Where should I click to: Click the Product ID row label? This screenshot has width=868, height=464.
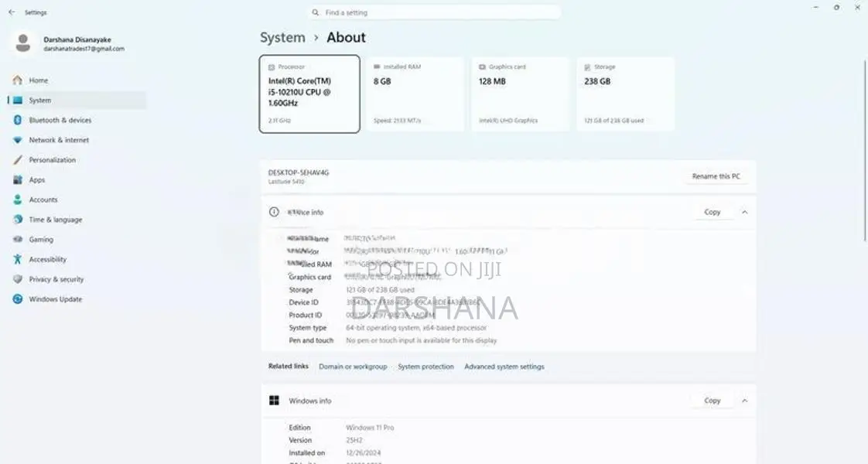(x=305, y=316)
